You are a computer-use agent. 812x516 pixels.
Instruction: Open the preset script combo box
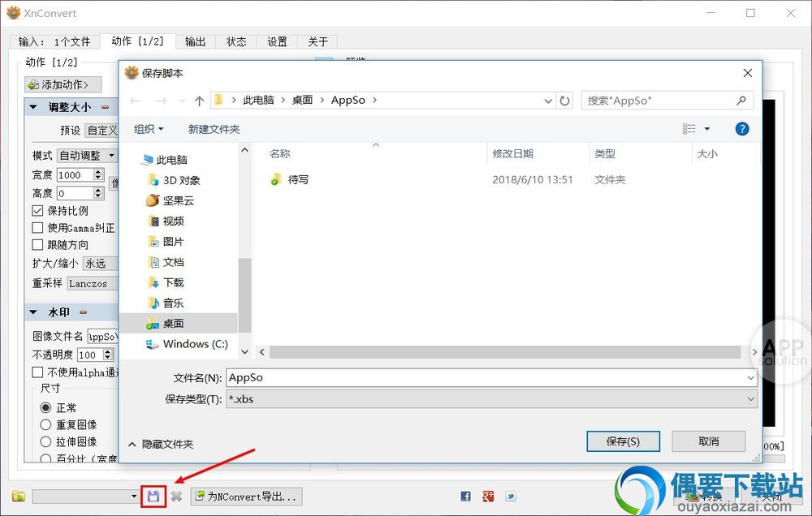point(85,497)
